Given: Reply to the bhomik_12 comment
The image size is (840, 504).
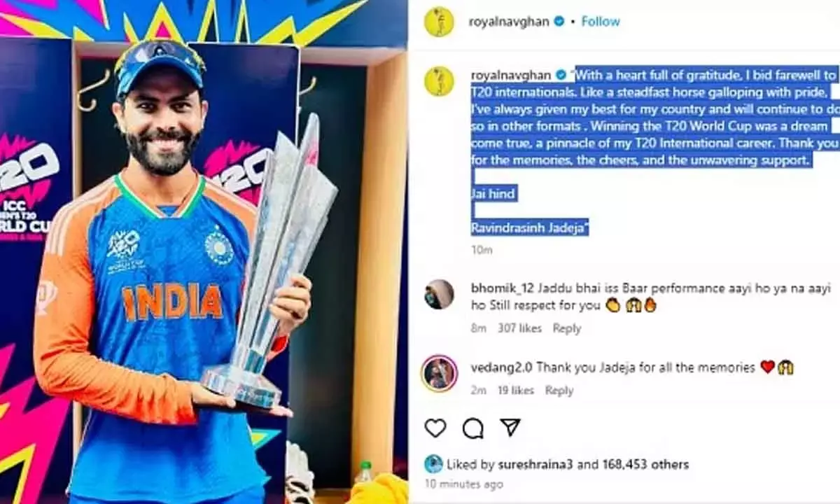Looking at the screenshot, I should tap(566, 328).
